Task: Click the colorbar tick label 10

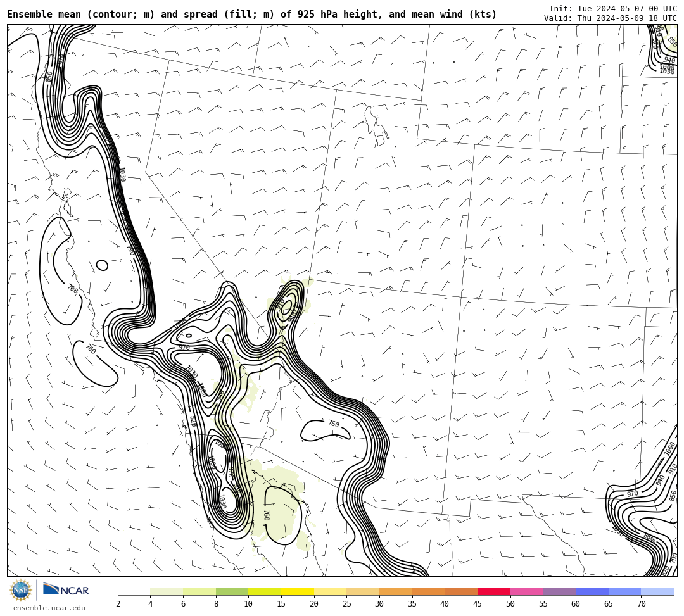Action: click(249, 604)
